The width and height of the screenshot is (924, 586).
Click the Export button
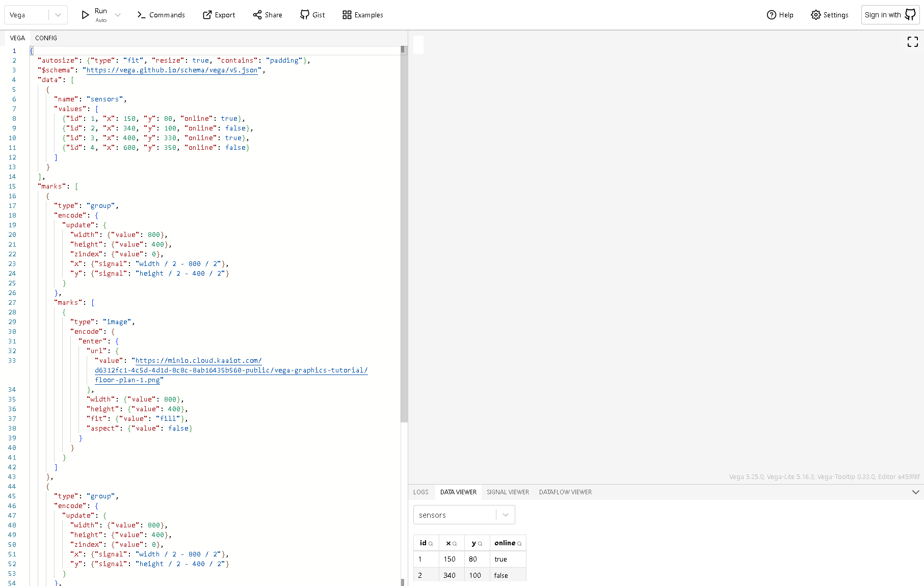(219, 15)
